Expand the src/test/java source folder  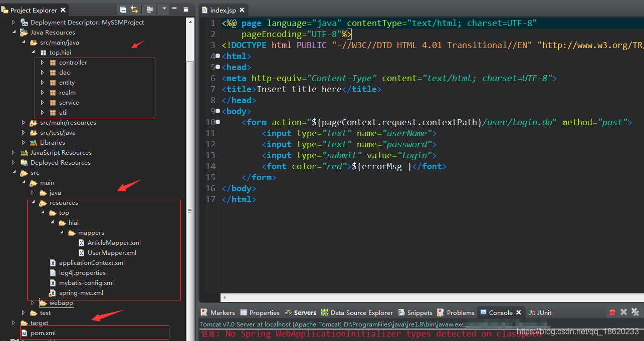[23, 133]
